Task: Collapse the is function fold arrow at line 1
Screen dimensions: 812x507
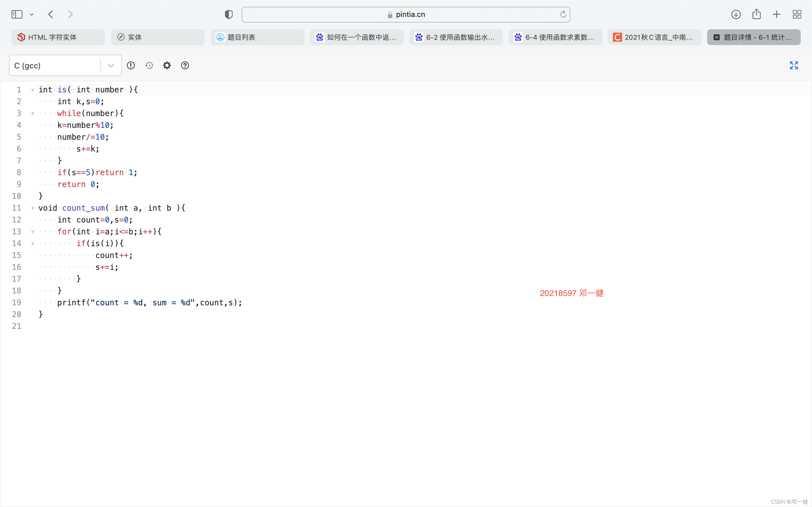Action: click(x=33, y=90)
